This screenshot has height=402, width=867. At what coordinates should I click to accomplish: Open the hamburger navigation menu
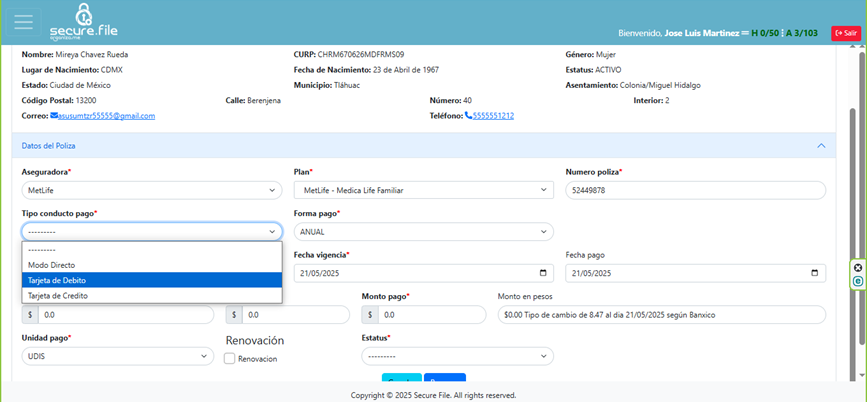pos(23,21)
